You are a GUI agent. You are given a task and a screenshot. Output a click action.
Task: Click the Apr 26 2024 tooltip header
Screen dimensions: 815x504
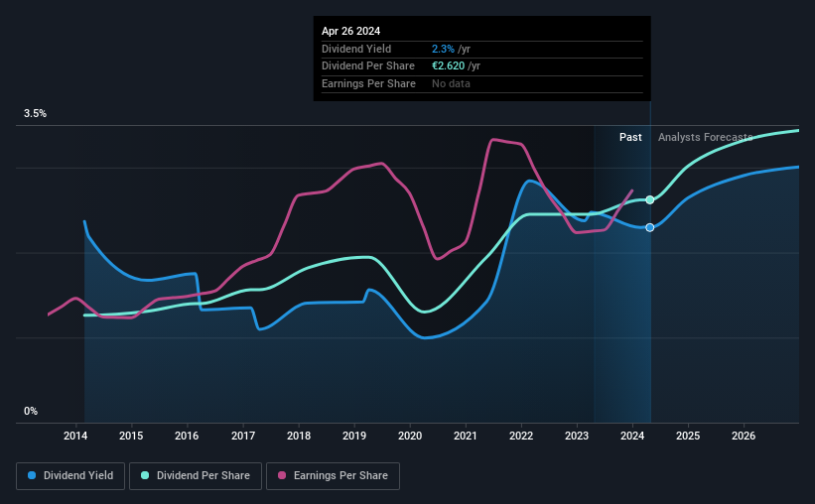click(x=350, y=31)
